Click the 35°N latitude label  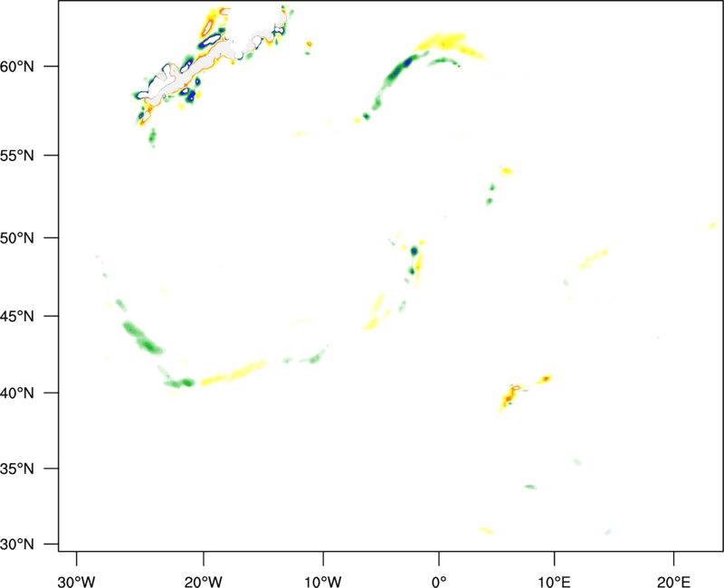[17, 469]
